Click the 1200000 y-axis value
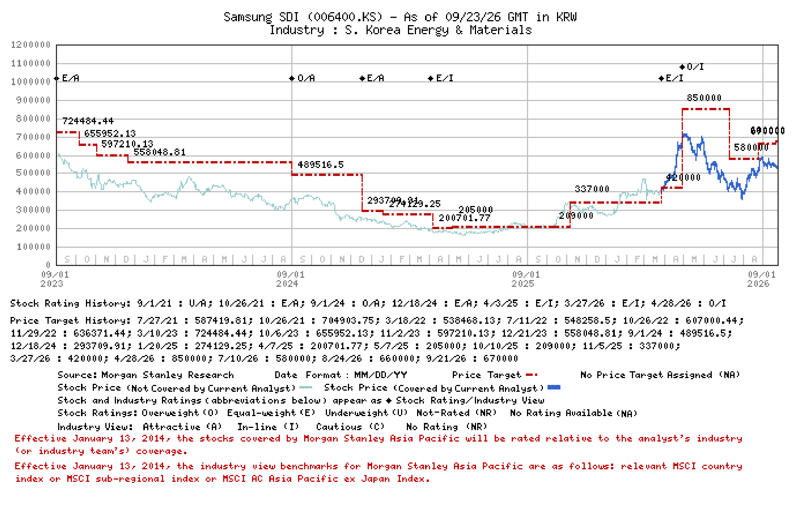Viewport: 803px width, 532px height. (x=31, y=45)
